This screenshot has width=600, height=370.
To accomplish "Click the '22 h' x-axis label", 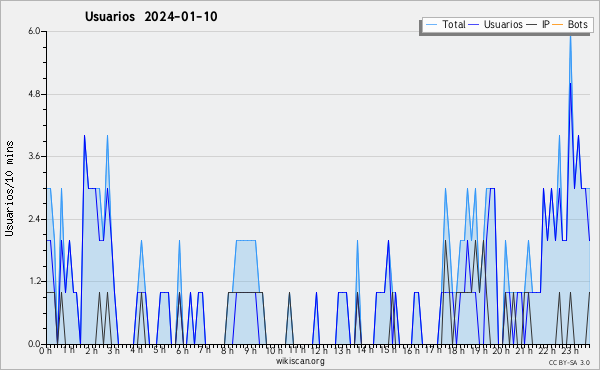I will point(547,350).
